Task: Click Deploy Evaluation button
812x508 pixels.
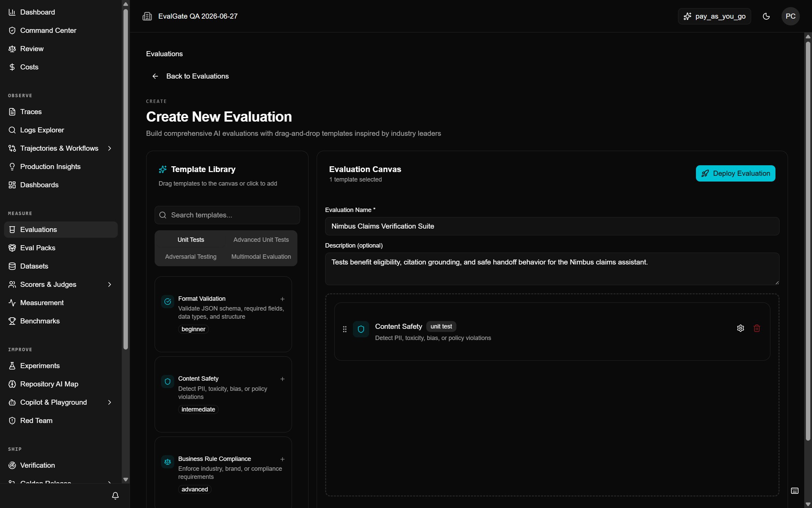Action: (736, 173)
